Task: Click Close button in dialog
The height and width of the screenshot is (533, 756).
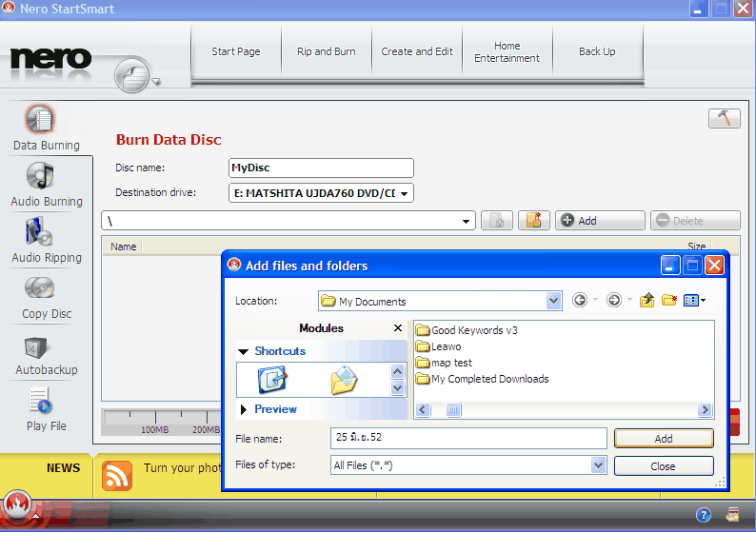Action: (664, 466)
